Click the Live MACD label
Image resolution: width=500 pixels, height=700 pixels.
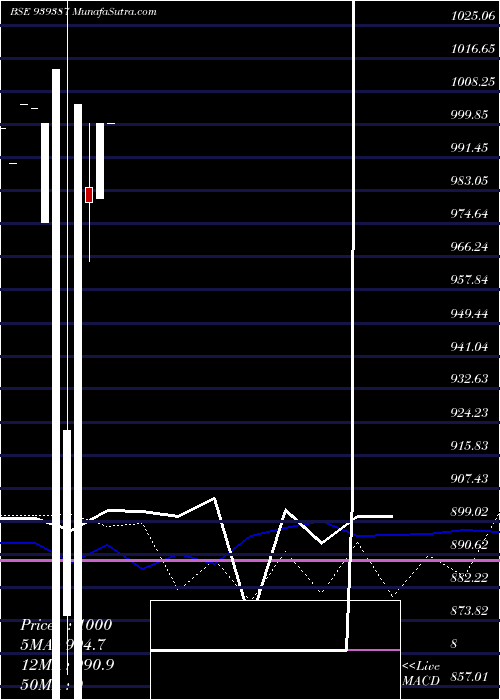pos(421,674)
